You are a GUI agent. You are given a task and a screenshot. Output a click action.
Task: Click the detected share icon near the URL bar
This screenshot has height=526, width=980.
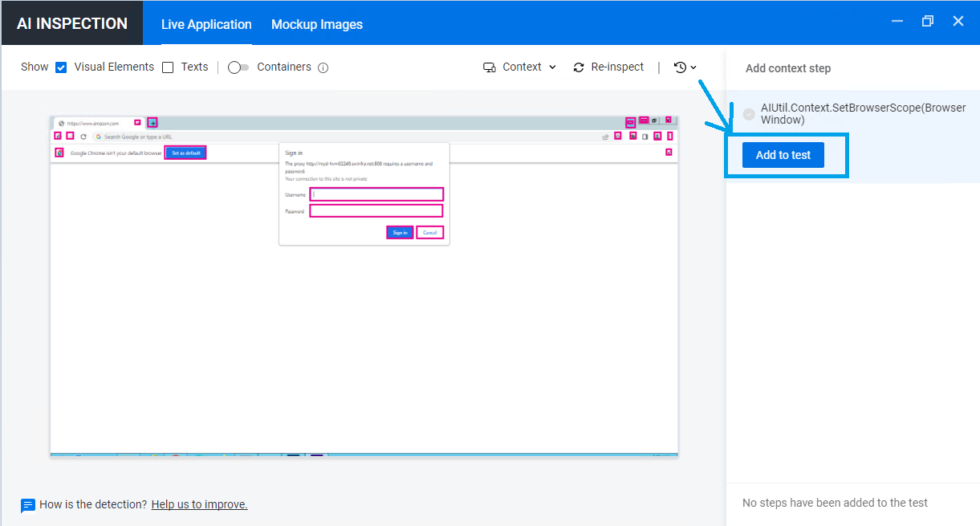(x=606, y=137)
